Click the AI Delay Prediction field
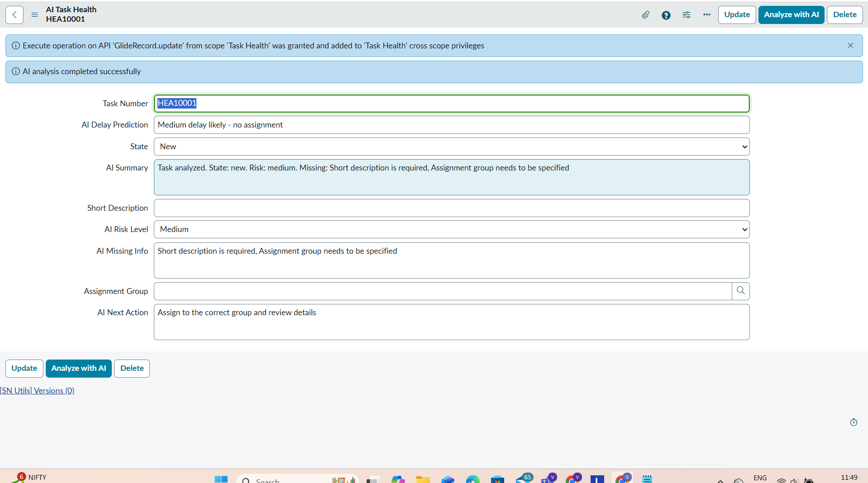This screenshot has width=868, height=483. (451, 125)
